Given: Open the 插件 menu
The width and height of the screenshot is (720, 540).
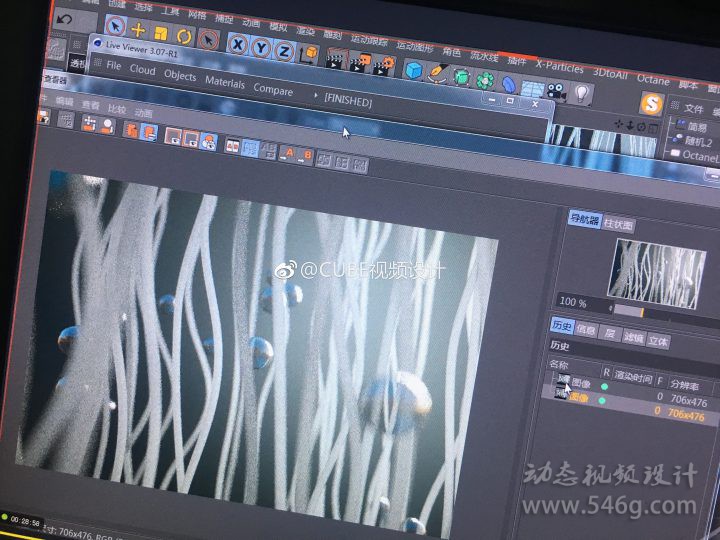Looking at the screenshot, I should (x=516, y=61).
